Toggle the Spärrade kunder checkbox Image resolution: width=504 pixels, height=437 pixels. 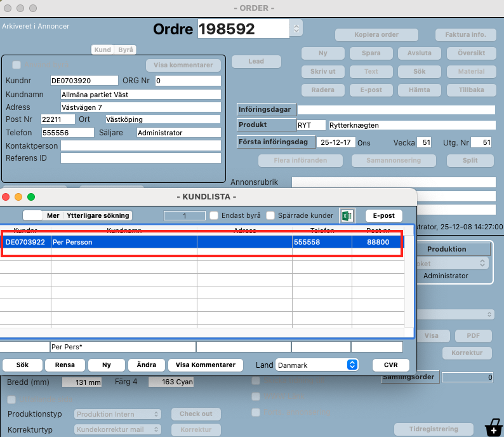[270, 215]
